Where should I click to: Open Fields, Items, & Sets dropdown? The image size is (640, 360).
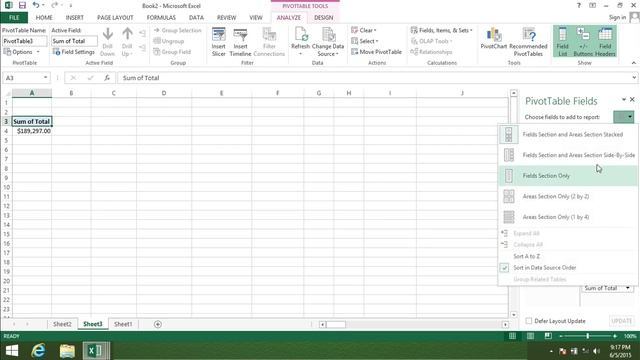[442, 30]
